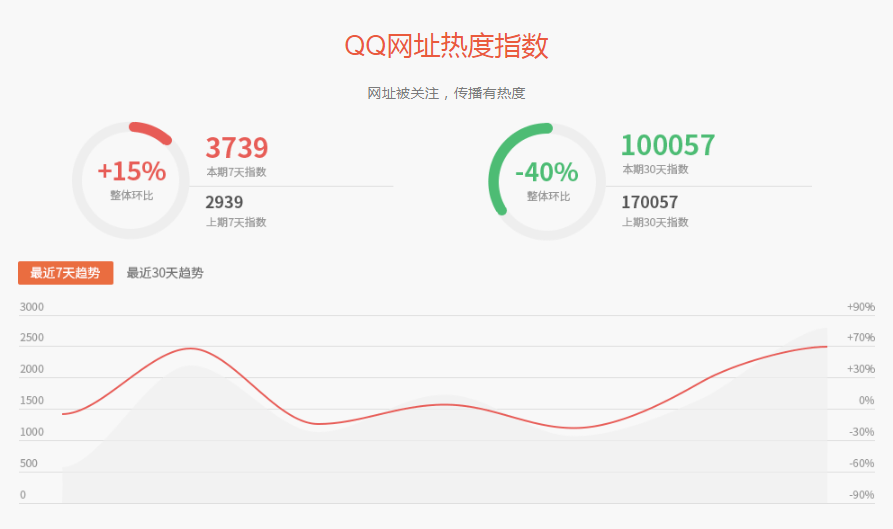
Task: Click the -60% right axis label
Action: (862, 463)
